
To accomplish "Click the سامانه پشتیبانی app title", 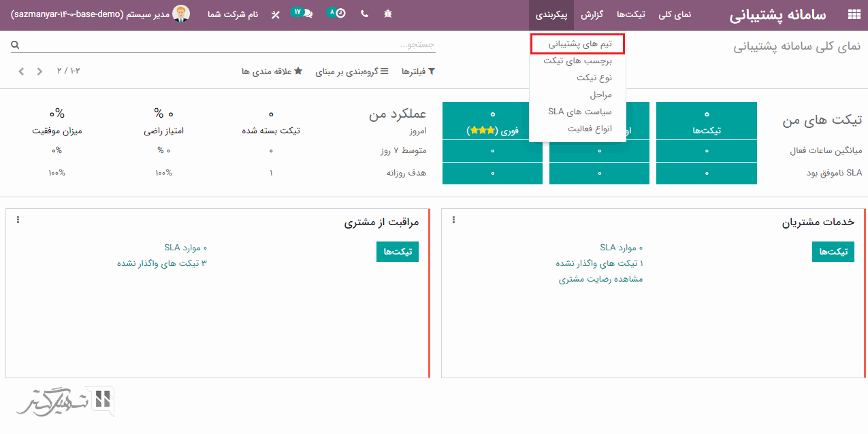I will click(777, 15).
